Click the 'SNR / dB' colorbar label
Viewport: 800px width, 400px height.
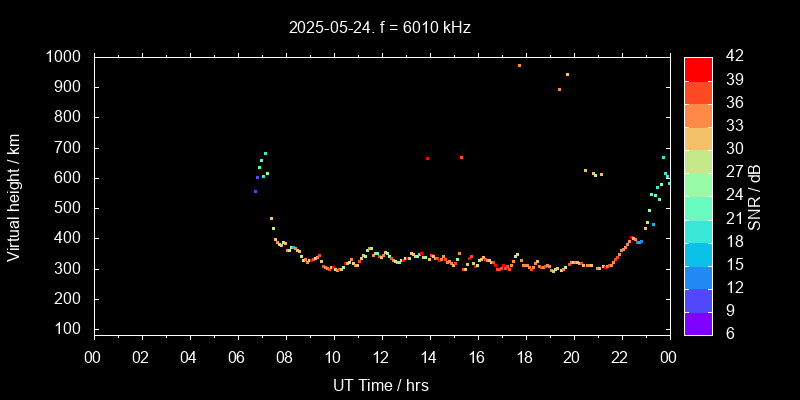[x=755, y=196]
